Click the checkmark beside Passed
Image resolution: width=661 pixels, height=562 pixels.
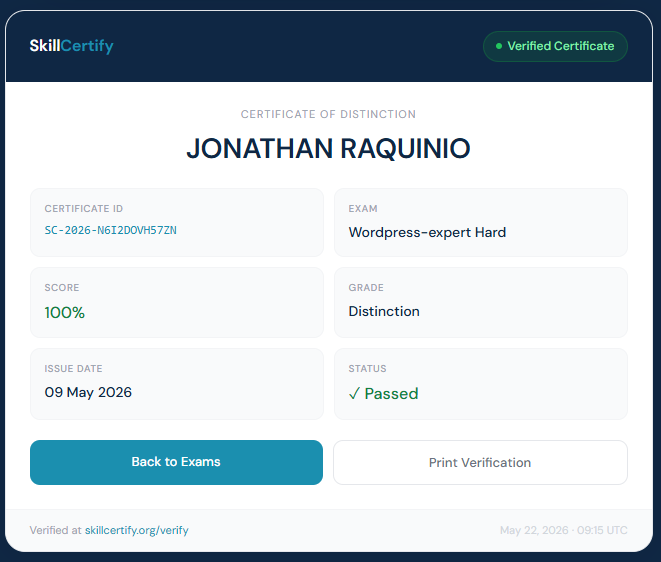354,394
